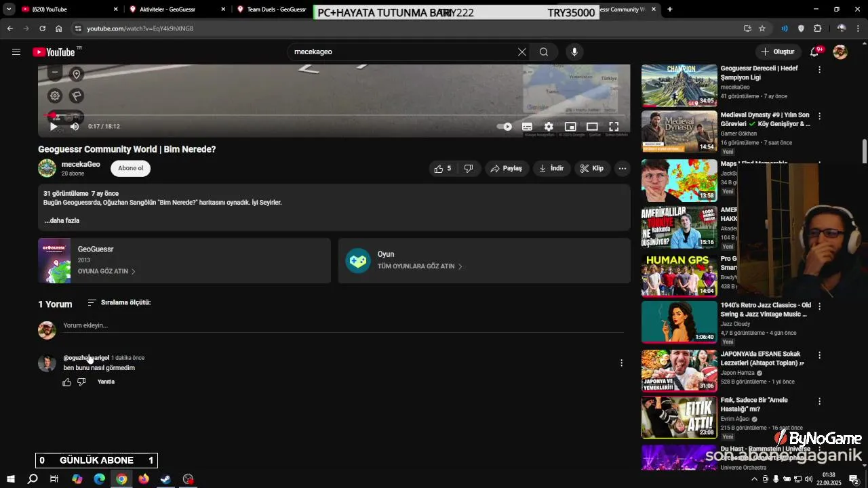Open the Chrome extensions puzzle icon

click(x=817, y=28)
